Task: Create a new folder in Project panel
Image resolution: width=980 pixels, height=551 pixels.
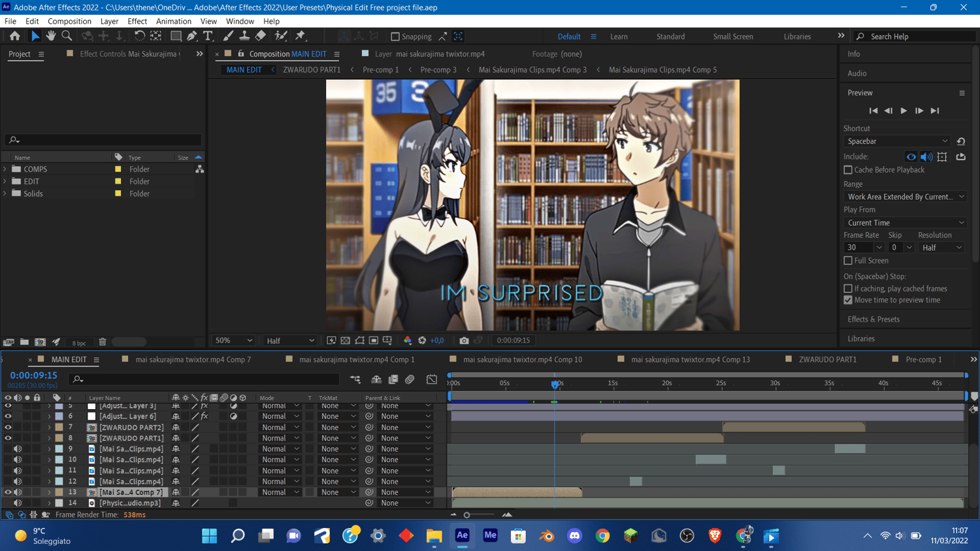Action: (24, 342)
